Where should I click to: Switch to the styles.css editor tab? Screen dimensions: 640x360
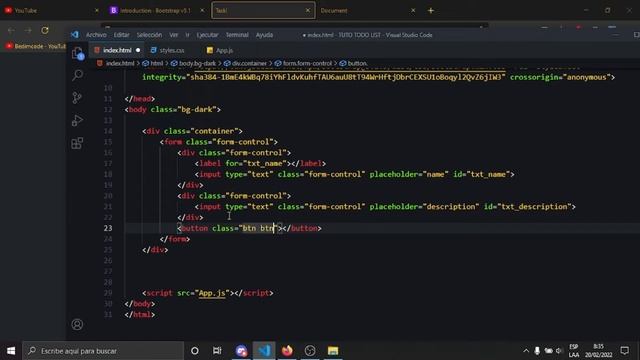171,50
